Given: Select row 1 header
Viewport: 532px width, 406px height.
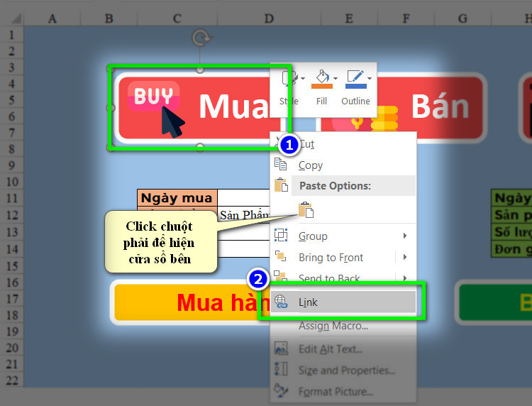Looking at the screenshot, I should 11,35.
